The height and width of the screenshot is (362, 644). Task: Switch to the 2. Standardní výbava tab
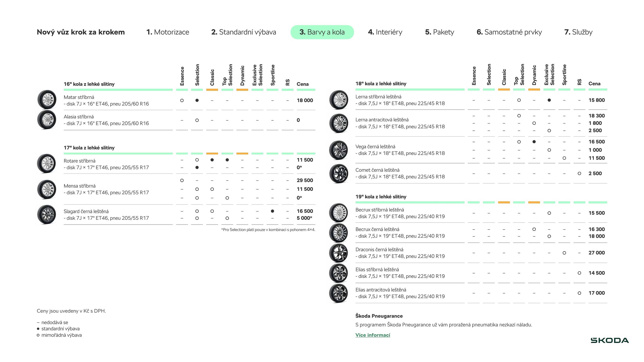point(244,32)
